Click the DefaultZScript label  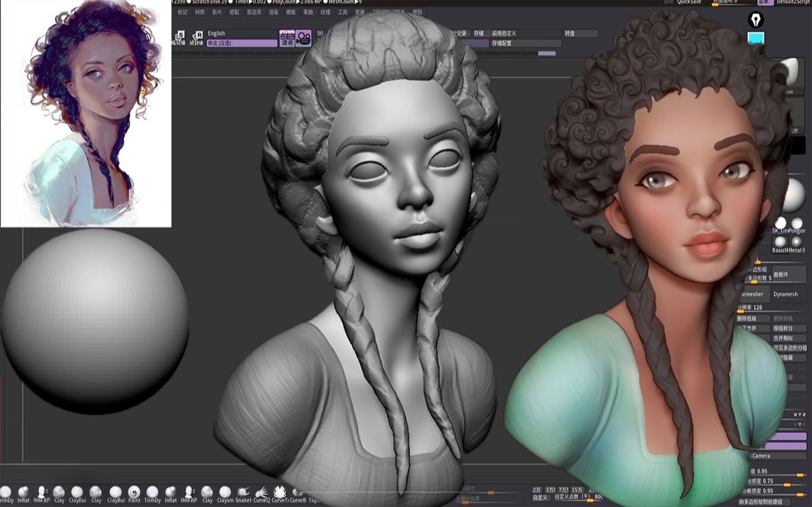point(794,2)
